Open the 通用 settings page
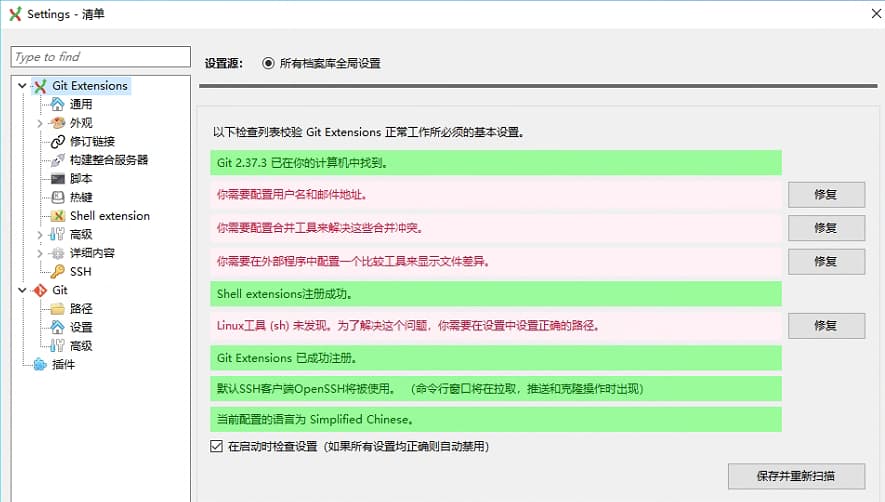 [81, 104]
